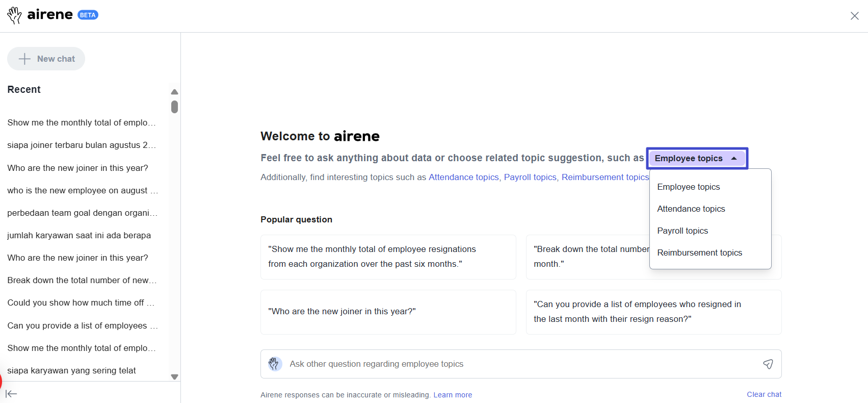This screenshot has height=403, width=868.
Task: Click the Clear chat link
Action: (764, 394)
